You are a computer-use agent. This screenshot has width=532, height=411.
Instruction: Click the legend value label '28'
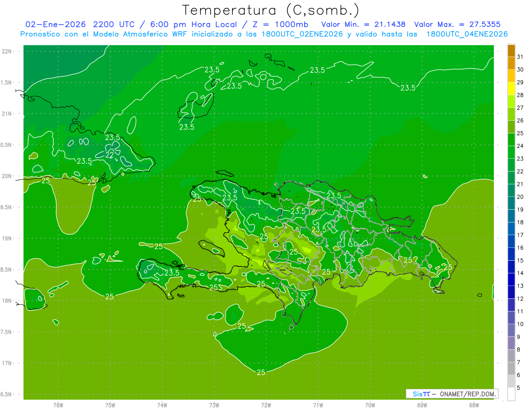[520, 95]
